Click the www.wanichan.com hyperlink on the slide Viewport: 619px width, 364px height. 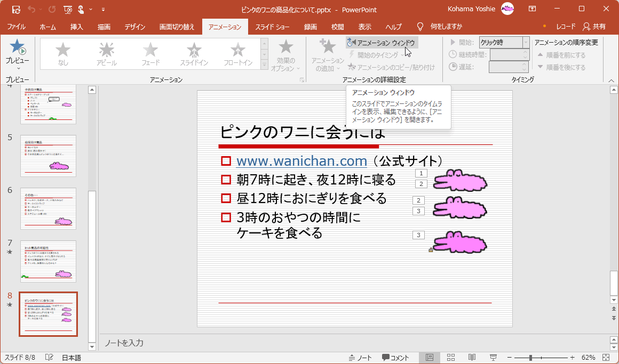301,160
